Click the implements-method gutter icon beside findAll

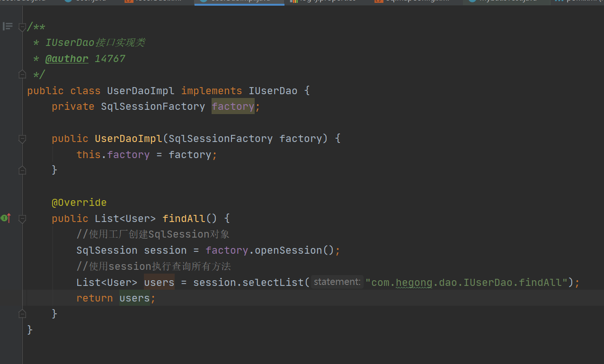(6, 218)
